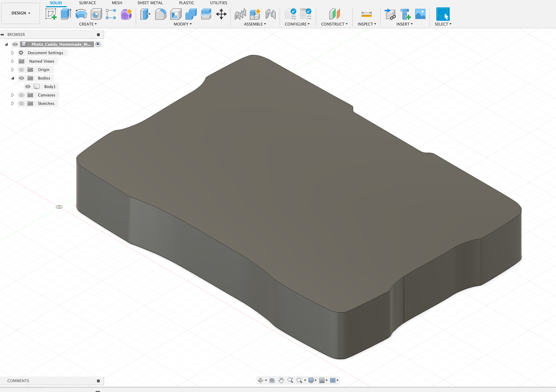Image resolution: width=556 pixels, height=392 pixels.
Task: Switch to the MESH tab
Action: (117, 3)
